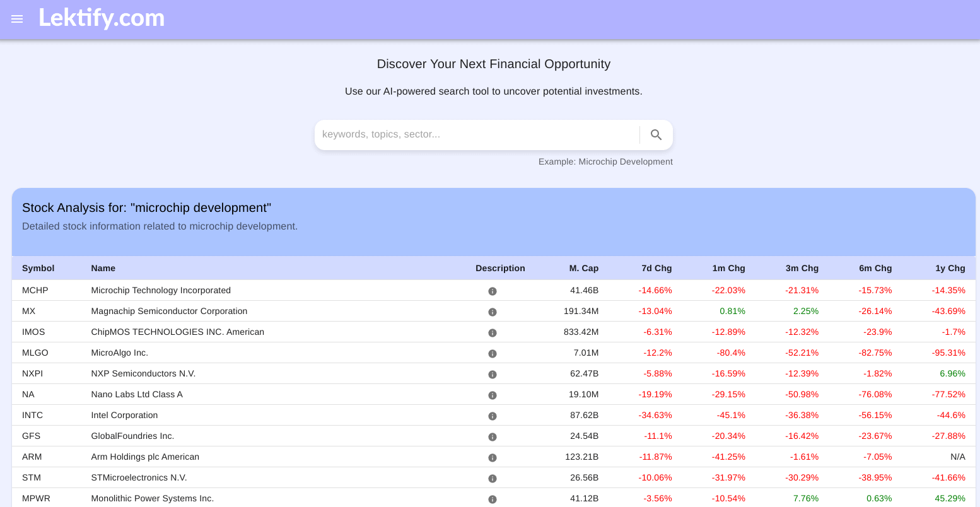The height and width of the screenshot is (507, 980).
Task: Click the -80.4% 1m change value
Action: [731, 353]
